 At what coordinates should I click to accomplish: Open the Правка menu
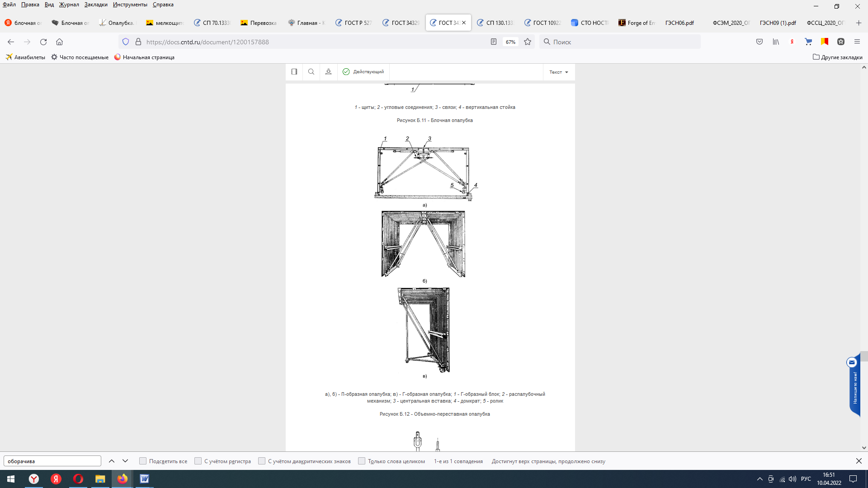pos(30,5)
